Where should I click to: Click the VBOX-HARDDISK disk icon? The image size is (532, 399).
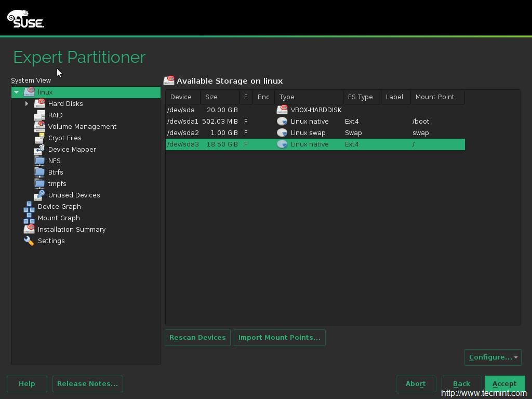(x=282, y=110)
